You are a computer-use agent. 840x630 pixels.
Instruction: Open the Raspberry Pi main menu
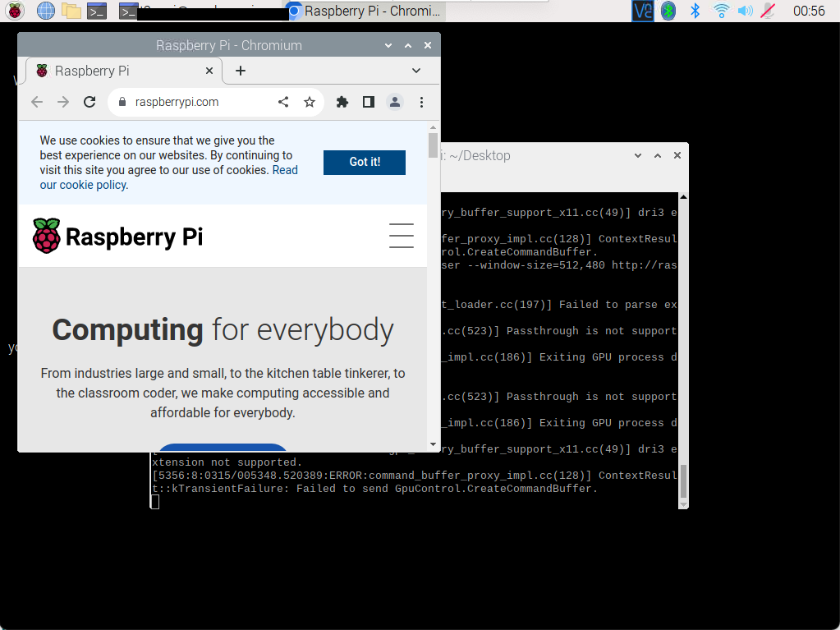point(15,11)
